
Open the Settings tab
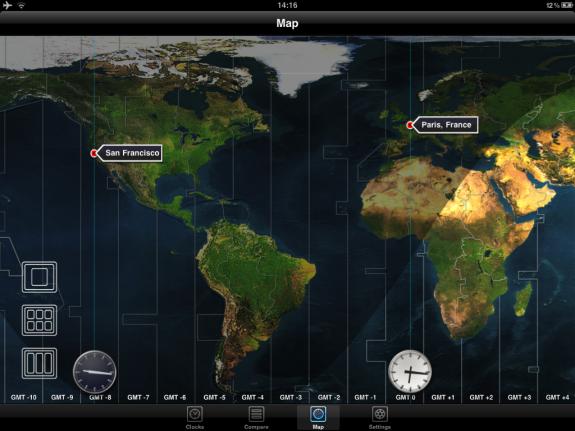tap(380, 417)
